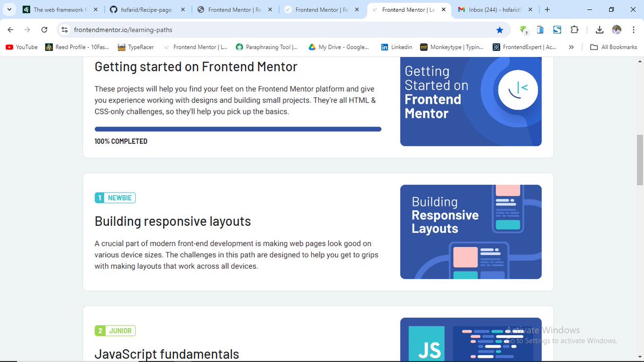Image resolution: width=644 pixels, height=362 pixels.
Task: Show more bookmarks with double chevron
Action: pyautogui.click(x=571, y=47)
